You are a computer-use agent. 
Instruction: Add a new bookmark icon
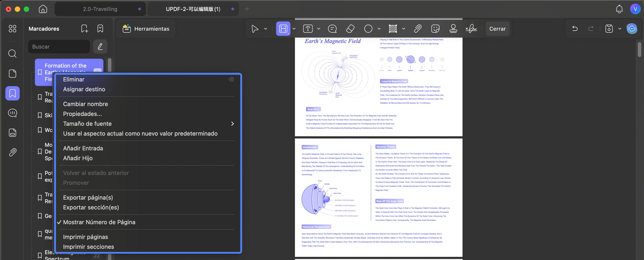(85, 29)
